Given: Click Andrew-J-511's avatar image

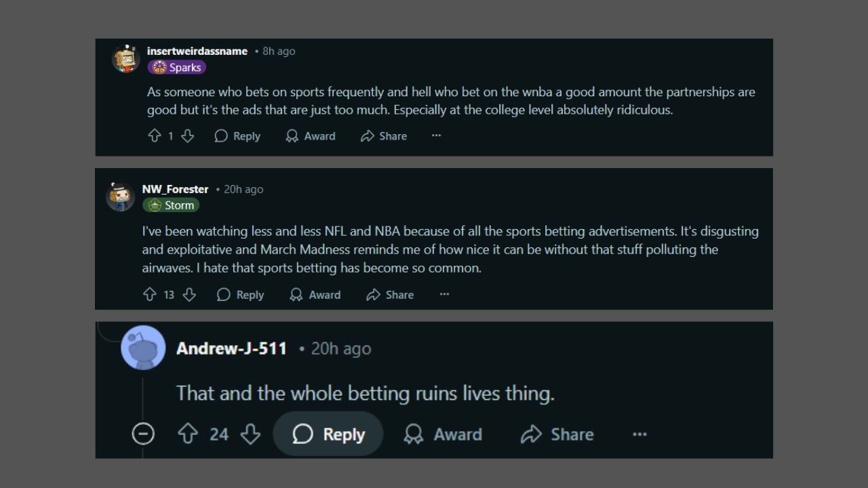Looking at the screenshot, I should tap(143, 348).
